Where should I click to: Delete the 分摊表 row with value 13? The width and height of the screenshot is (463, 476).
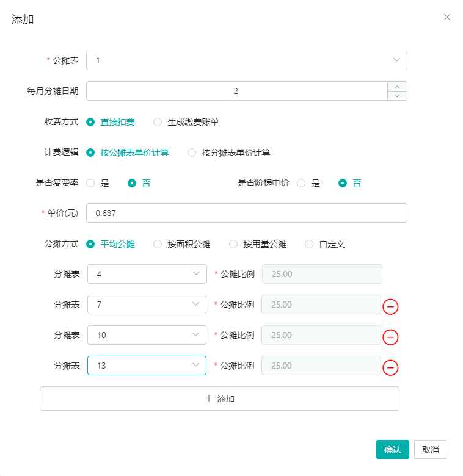[x=390, y=367]
